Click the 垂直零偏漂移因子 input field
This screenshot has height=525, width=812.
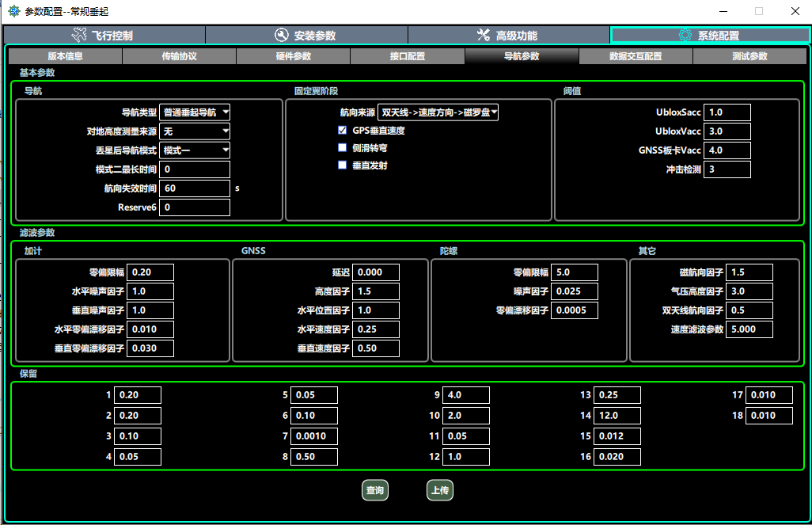tap(150, 348)
